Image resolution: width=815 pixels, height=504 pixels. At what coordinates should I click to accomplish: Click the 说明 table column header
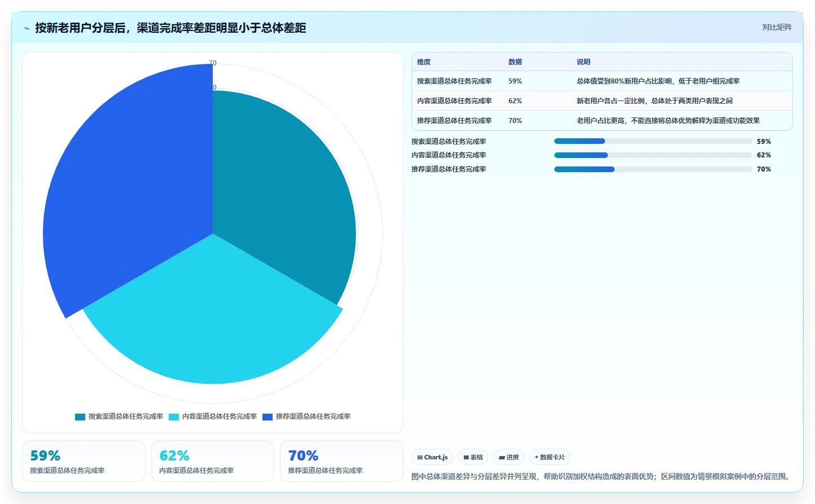click(584, 62)
